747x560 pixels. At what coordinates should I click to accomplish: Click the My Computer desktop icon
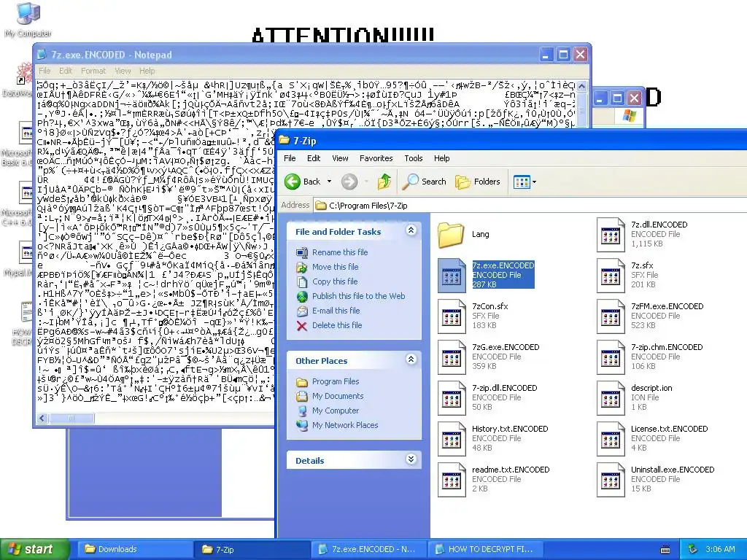point(28,19)
